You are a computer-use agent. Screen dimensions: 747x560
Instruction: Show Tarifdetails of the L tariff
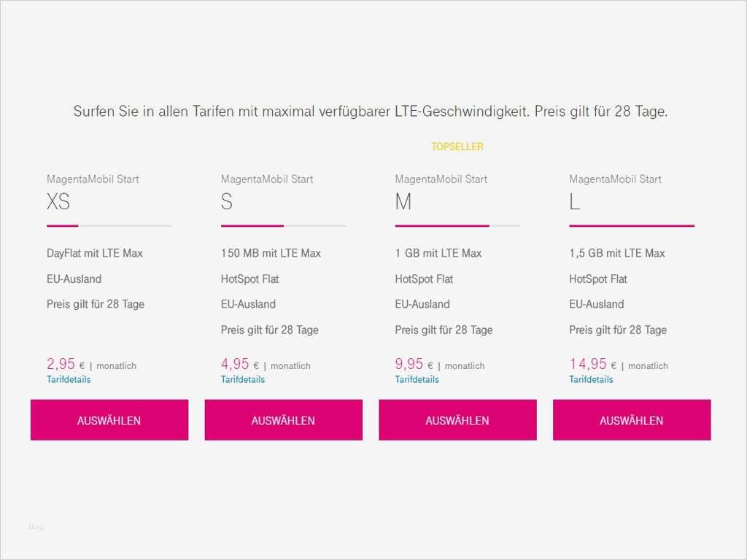point(591,380)
